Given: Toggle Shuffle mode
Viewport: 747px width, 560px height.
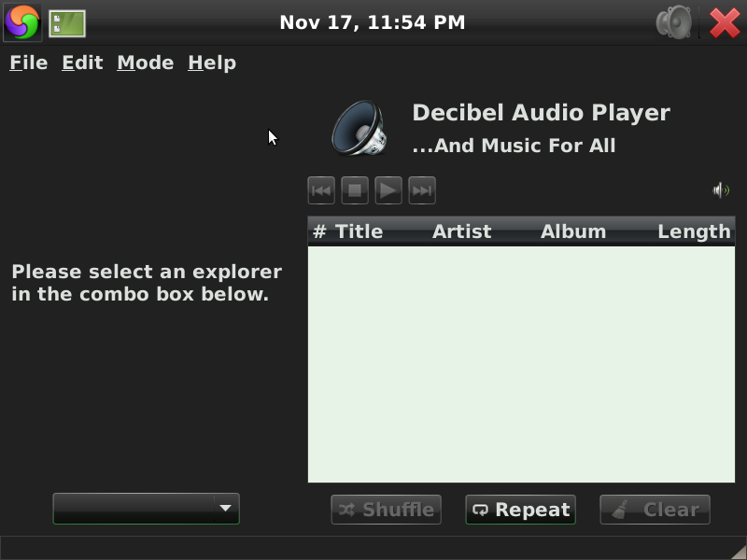Looking at the screenshot, I should [x=386, y=510].
